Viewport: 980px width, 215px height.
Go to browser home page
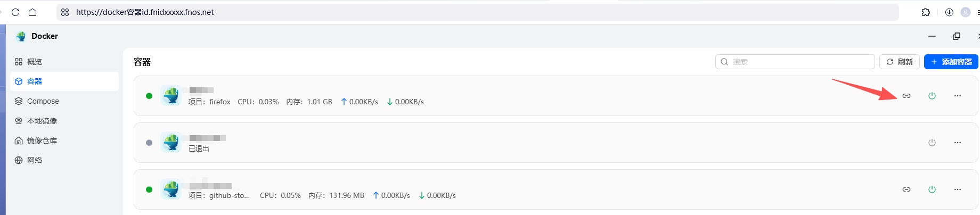(x=32, y=12)
